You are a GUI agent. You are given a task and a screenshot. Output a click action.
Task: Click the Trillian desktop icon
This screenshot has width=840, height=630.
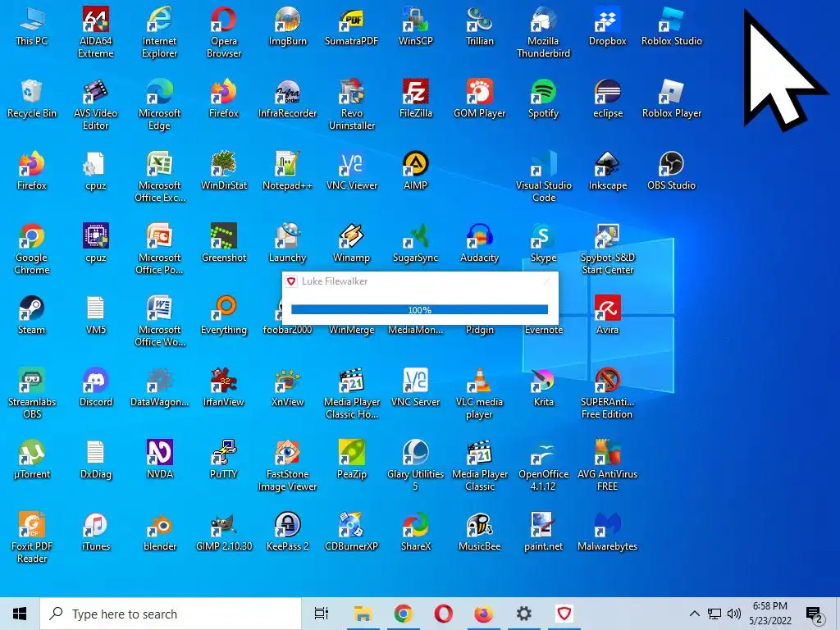(x=479, y=27)
